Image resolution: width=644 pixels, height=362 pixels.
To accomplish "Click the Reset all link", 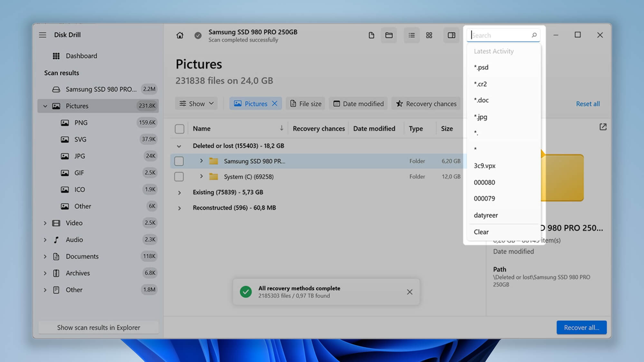I will click(x=588, y=104).
